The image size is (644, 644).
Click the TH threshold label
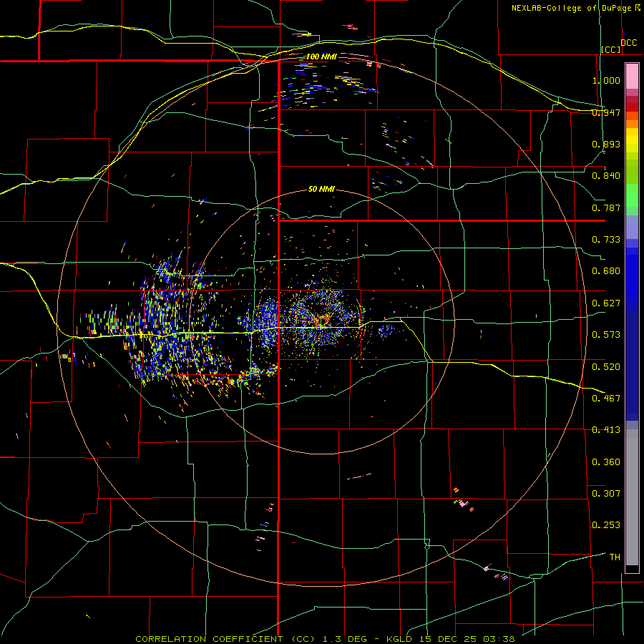click(x=615, y=557)
